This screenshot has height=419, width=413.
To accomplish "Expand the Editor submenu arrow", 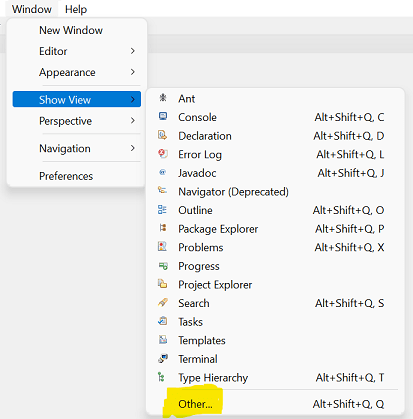I will point(133,51).
